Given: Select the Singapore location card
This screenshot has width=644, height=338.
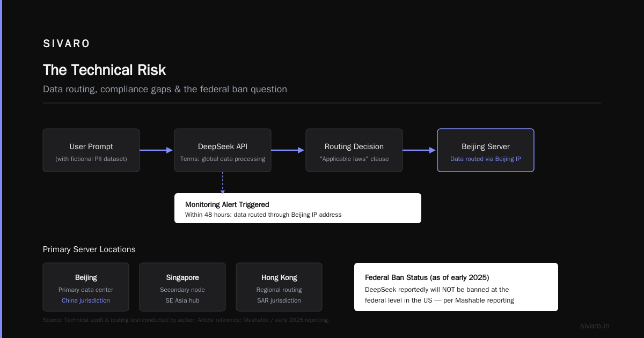Looking at the screenshot, I should (182, 287).
